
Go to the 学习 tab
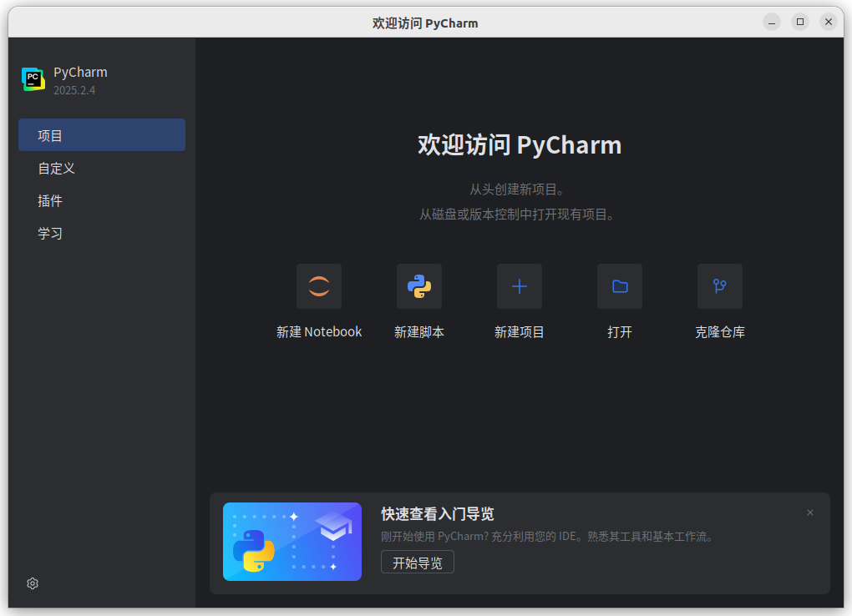click(x=102, y=234)
